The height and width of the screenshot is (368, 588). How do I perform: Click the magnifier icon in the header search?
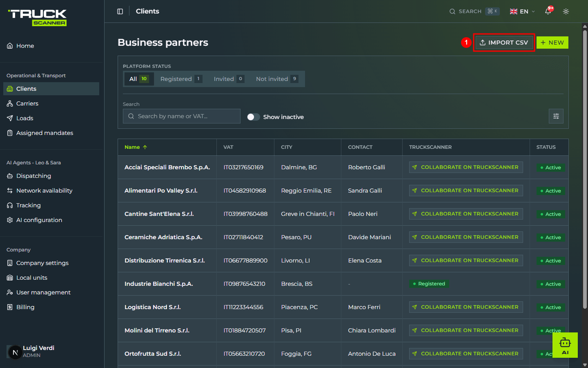point(452,11)
